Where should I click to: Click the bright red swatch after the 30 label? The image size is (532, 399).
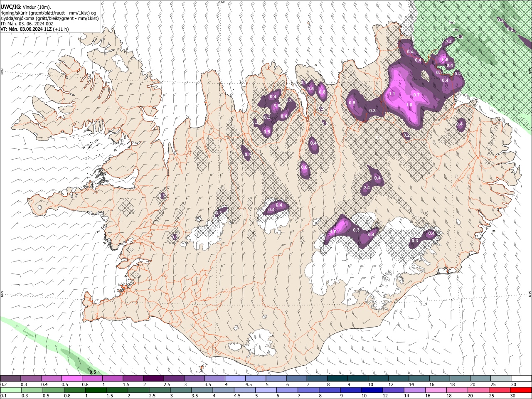[520, 390]
